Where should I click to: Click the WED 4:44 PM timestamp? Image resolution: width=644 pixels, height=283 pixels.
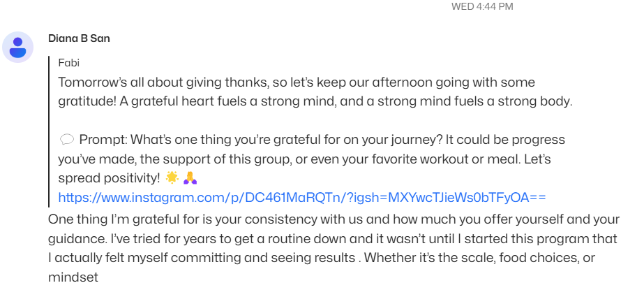tap(482, 6)
